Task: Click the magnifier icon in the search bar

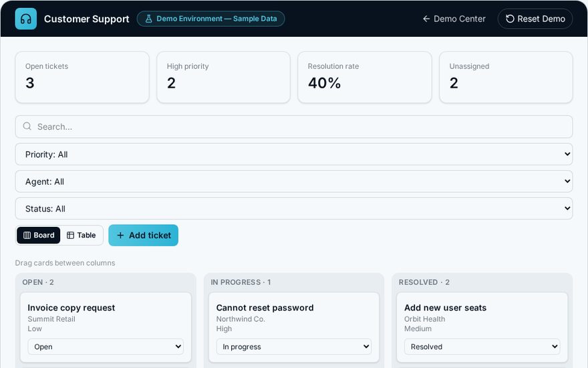Action: coord(27,126)
